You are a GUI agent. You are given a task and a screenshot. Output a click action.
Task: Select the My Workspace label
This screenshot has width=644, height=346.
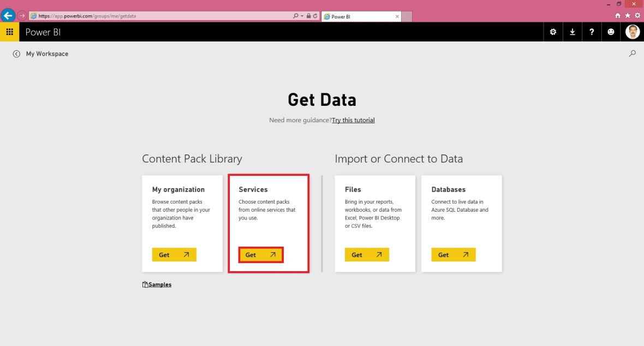[x=47, y=53]
